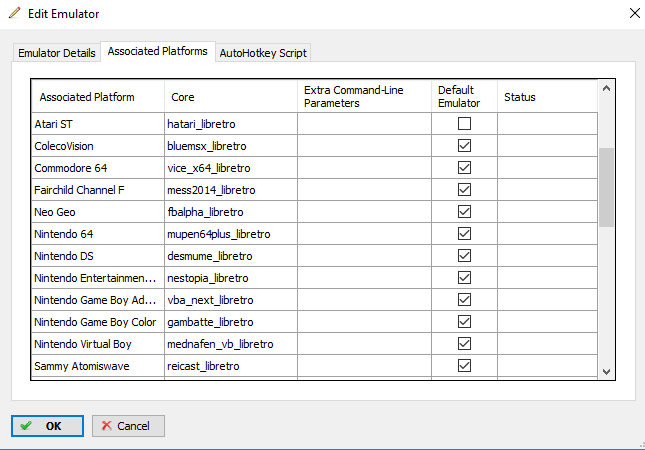Click the Status column header
The width and height of the screenshot is (645, 450).
548,97
